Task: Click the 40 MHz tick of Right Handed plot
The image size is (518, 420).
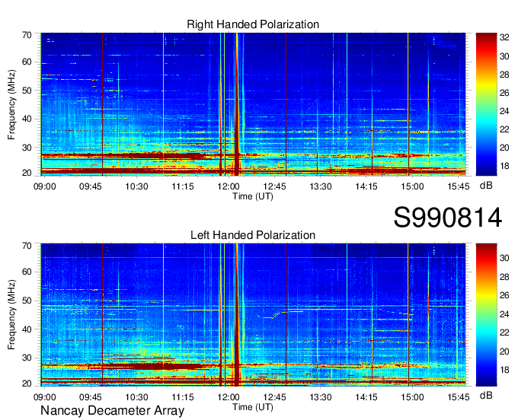Action: tap(27, 119)
